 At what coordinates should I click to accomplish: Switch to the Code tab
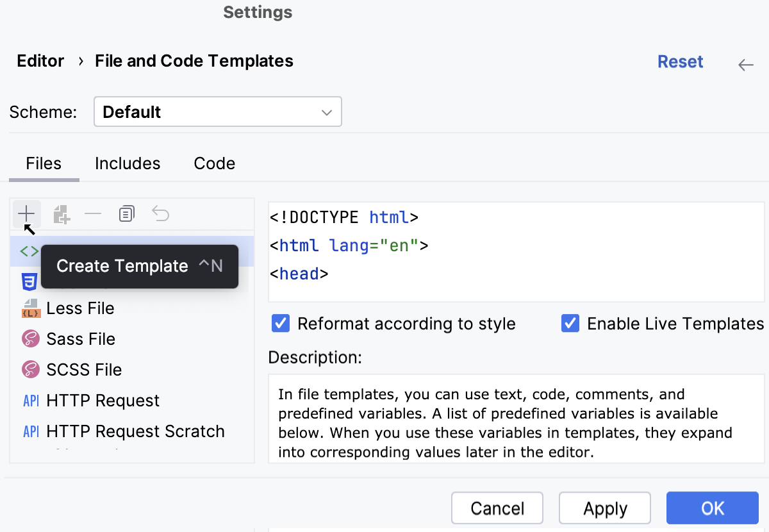[214, 163]
